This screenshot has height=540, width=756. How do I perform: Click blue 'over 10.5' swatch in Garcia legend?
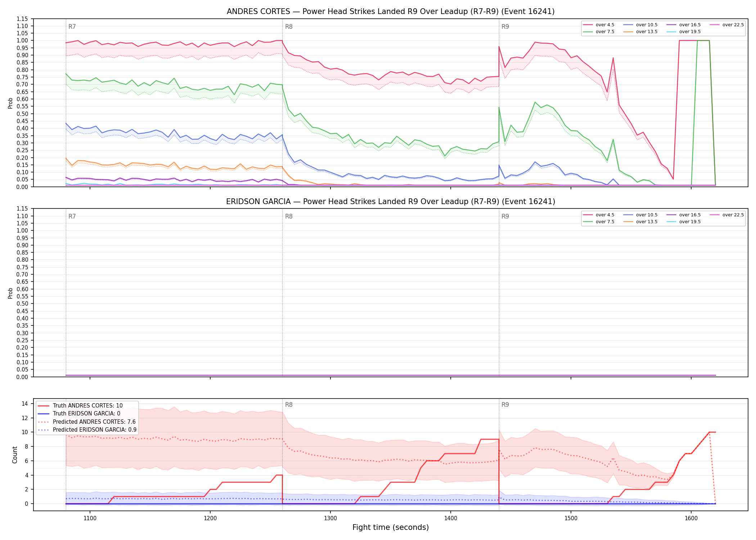point(628,215)
